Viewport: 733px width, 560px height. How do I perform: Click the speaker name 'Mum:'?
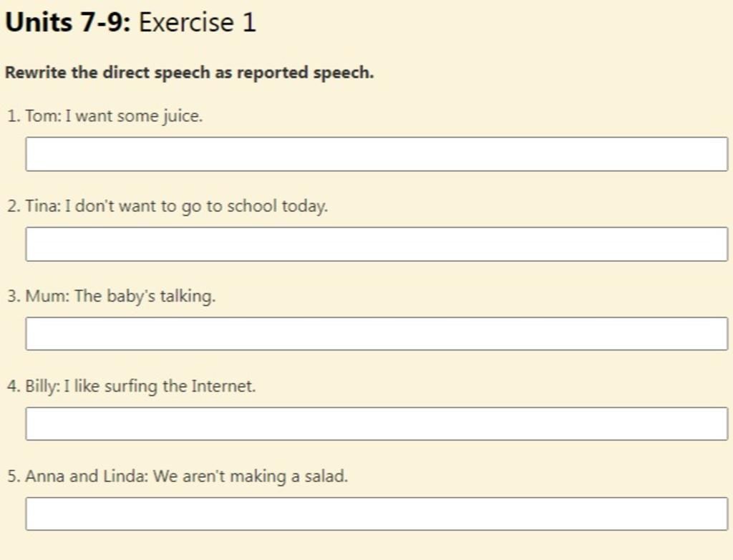[47, 296]
